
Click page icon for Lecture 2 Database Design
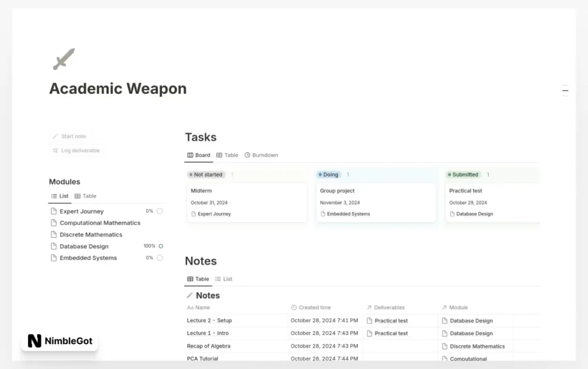tap(445, 321)
